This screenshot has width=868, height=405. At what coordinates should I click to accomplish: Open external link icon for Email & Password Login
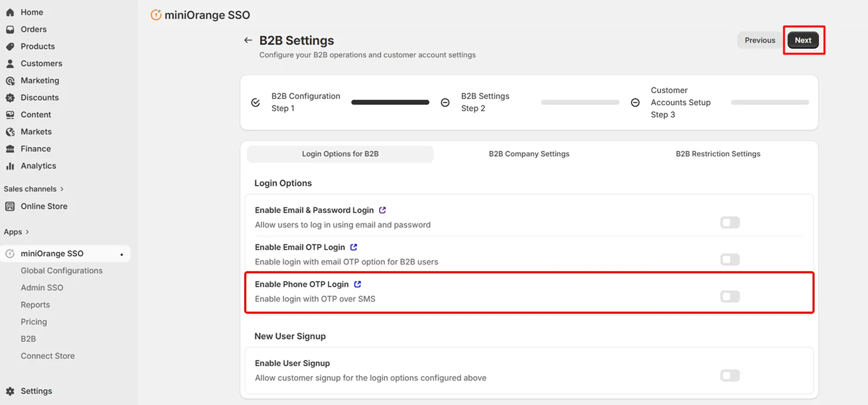click(x=383, y=210)
